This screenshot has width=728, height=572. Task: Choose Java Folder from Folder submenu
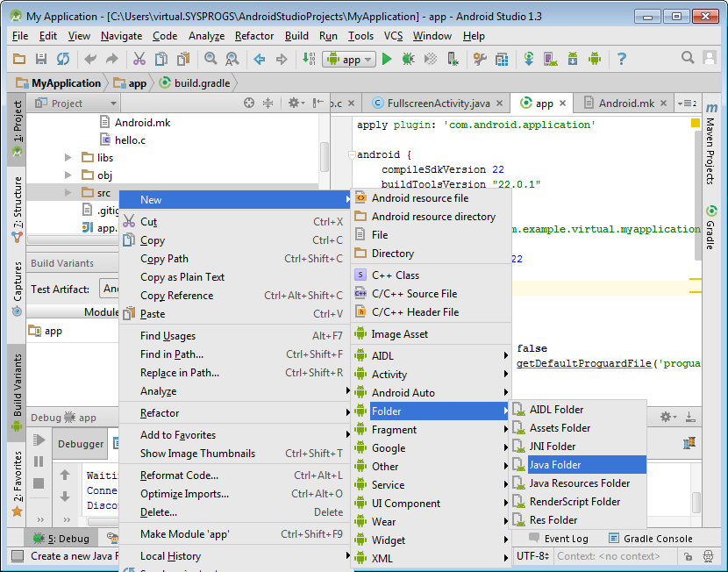click(579, 465)
